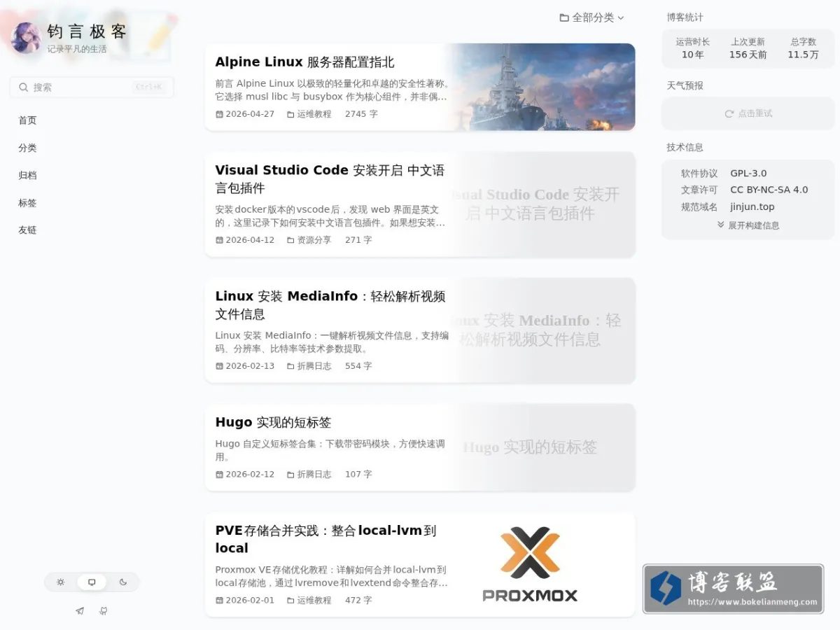Click Alpine Linux battleship cover image
840x630 pixels.
542,87
